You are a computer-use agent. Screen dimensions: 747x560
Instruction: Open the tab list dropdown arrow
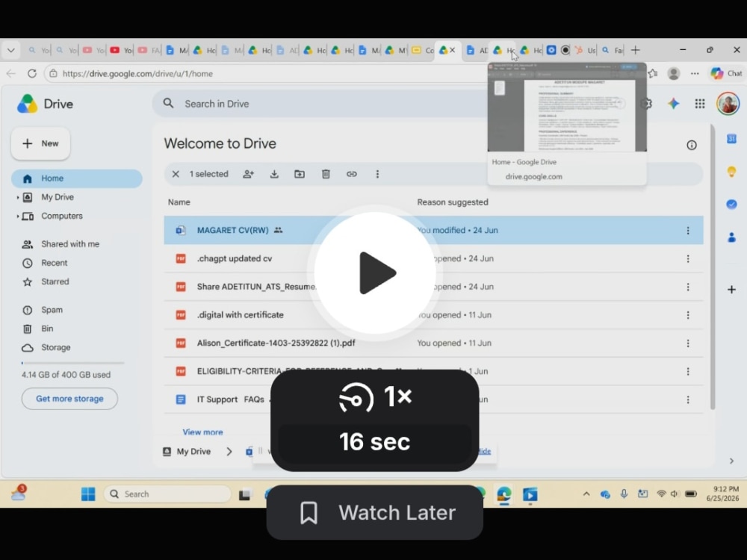point(11,50)
